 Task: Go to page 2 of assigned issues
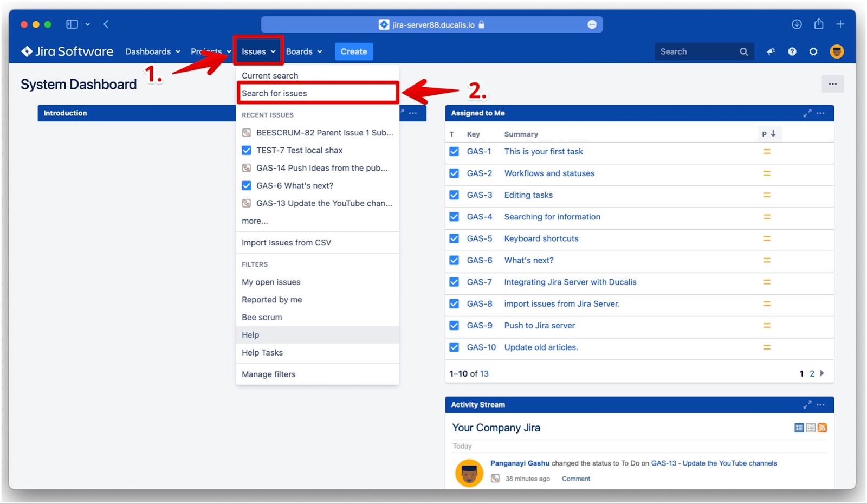812,373
